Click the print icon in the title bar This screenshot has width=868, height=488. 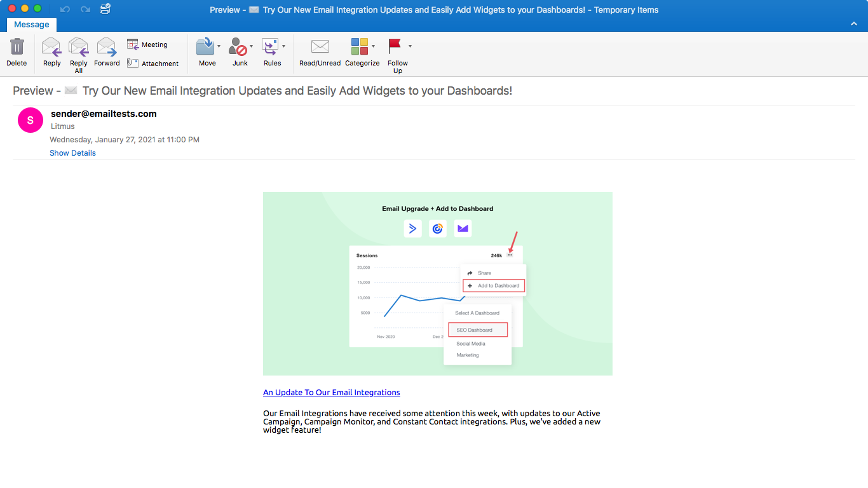click(x=104, y=10)
